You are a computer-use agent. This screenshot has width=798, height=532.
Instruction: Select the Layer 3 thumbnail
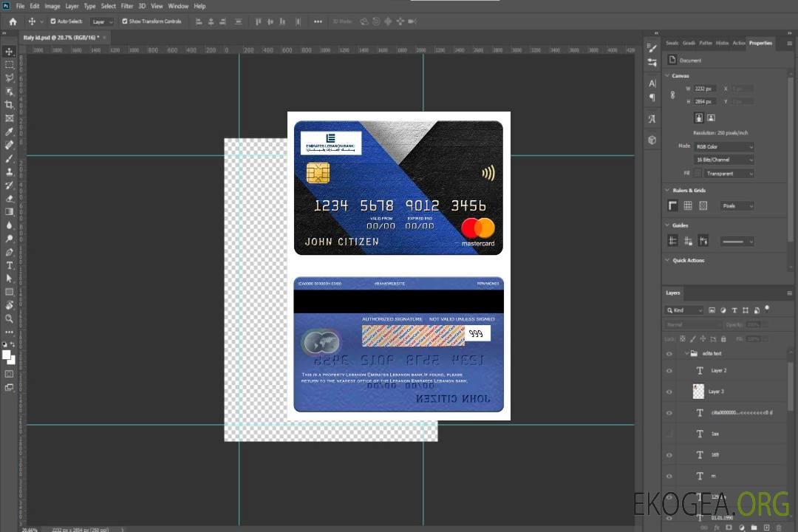click(698, 392)
